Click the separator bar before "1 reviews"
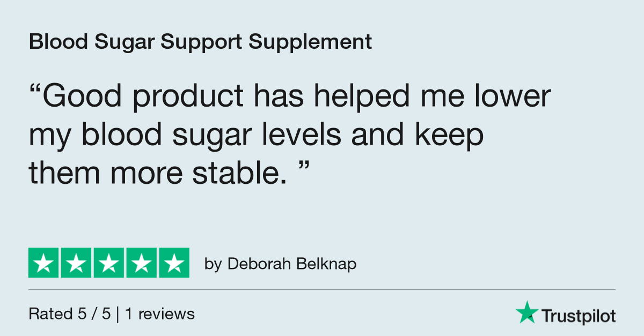The width and height of the screenshot is (644, 336). tap(118, 314)
